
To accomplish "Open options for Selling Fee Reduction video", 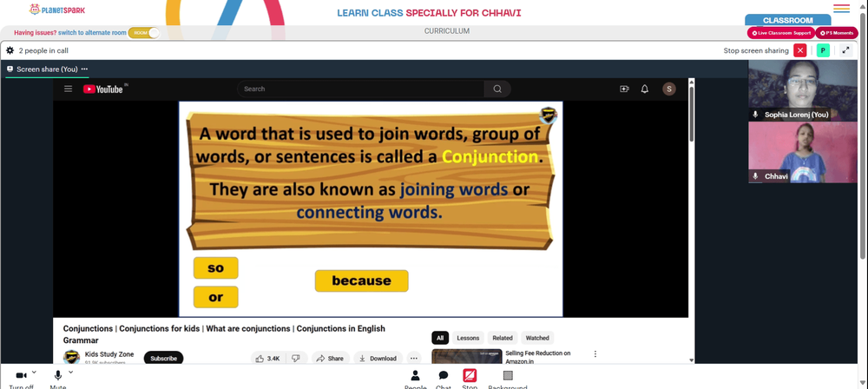I will click(x=595, y=353).
